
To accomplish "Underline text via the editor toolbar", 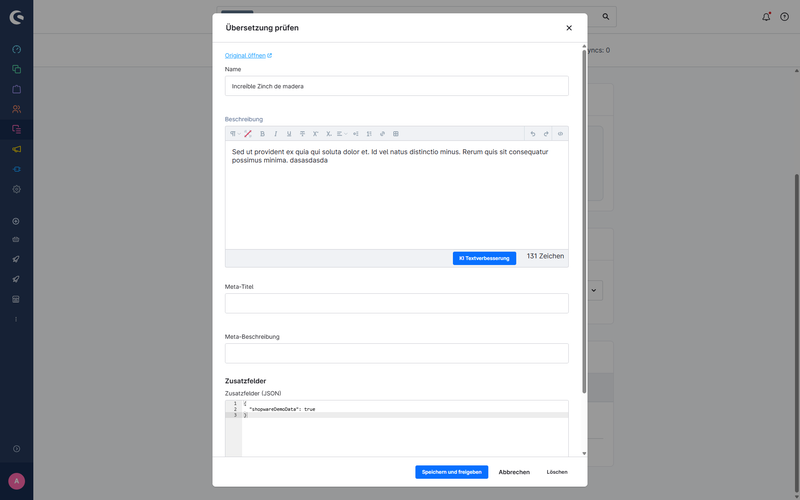I will pos(289,134).
